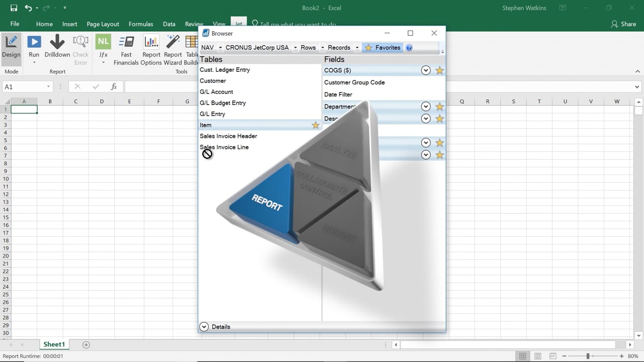Toggle favorite star on COGS ($) field
644x362 pixels.
(440, 70)
